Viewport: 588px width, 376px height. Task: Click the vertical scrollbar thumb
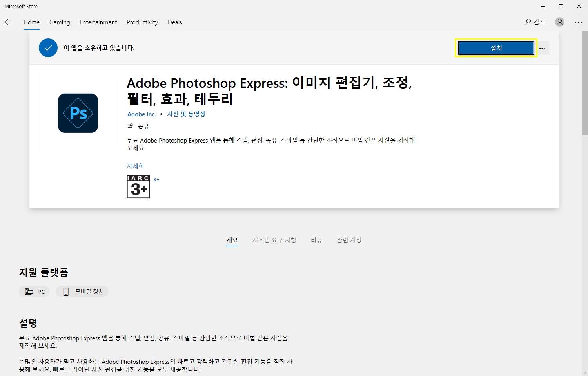click(584, 83)
